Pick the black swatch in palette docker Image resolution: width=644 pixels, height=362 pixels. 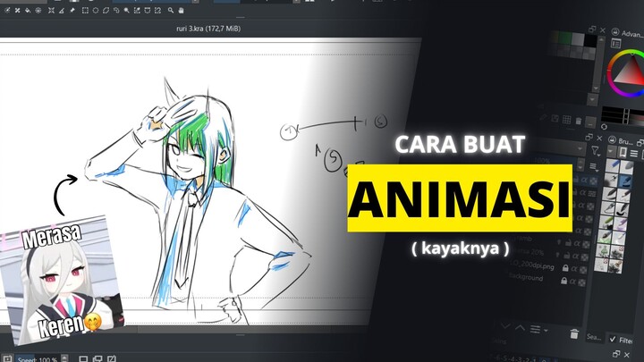tap(590, 40)
